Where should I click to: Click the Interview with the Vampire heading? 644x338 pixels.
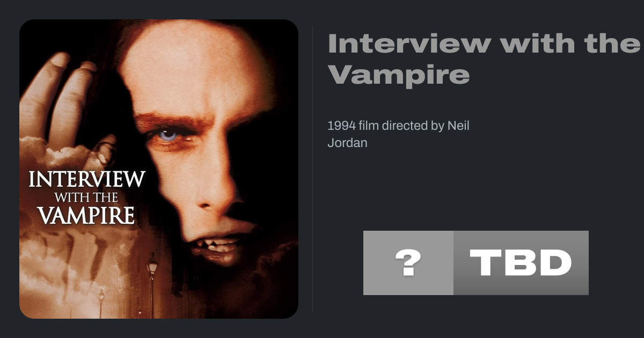pyautogui.click(x=484, y=59)
